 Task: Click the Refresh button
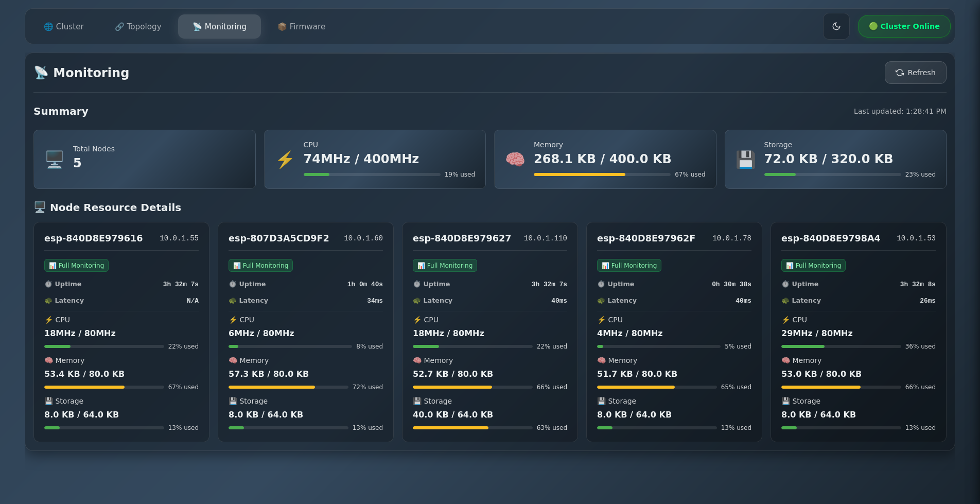coord(915,73)
